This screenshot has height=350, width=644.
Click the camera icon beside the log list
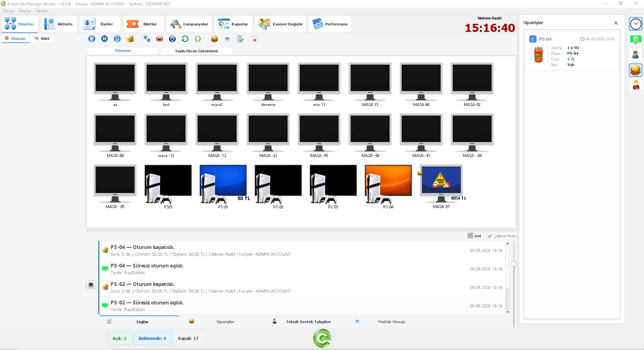coord(91,285)
